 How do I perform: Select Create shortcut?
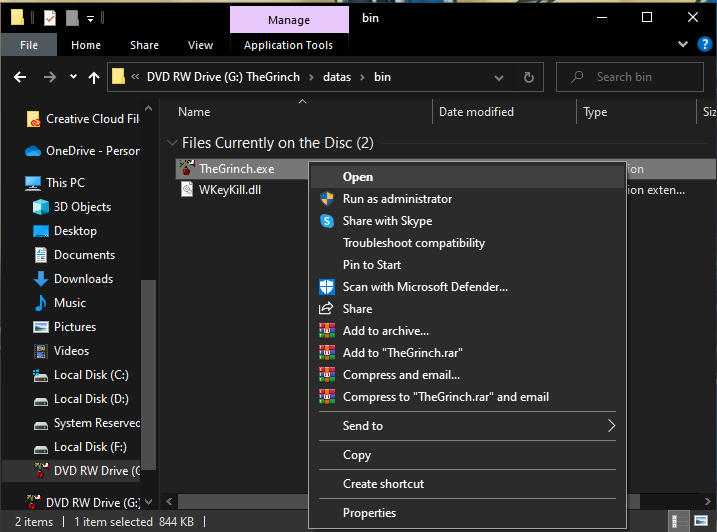[467, 484]
